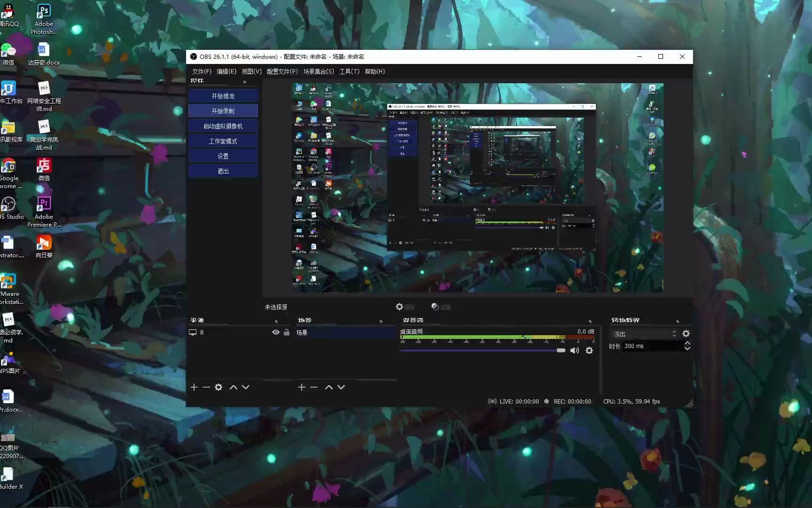Click the 300 ms duration field
Viewport: 812px width, 508px height.
coord(652,346)
